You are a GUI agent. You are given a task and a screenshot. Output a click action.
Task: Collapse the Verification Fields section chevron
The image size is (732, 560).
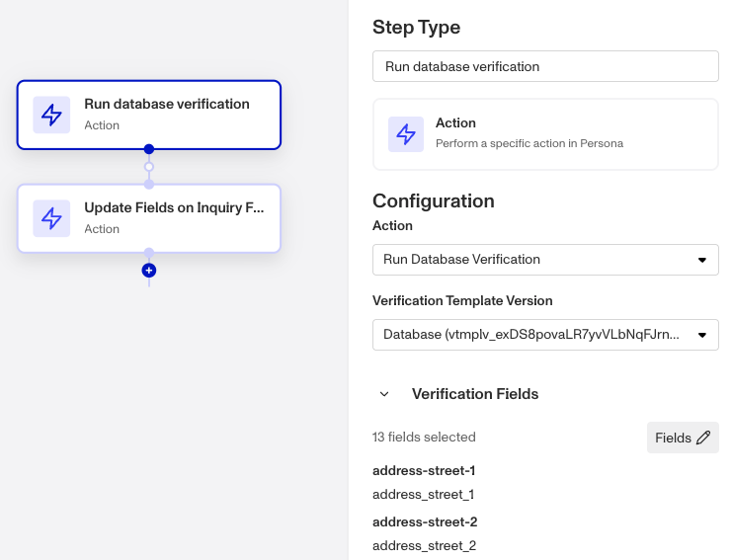coord(384,394)
